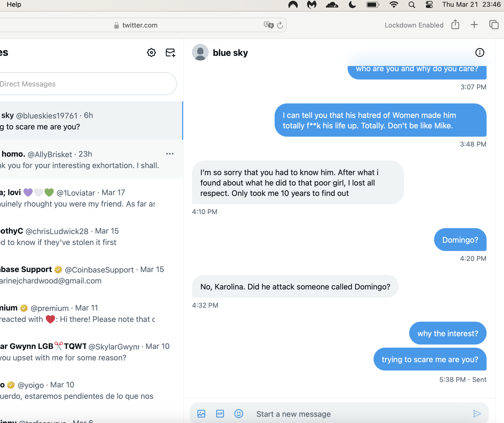Click Lockdown Enabled label in toolbar
Image resolution: width=504 pixels, height=423 pixels.
[414, 25]
